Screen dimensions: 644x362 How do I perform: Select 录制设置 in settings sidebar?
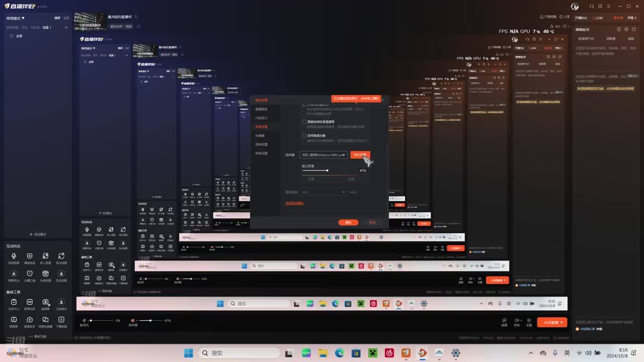tap(261, 144)
